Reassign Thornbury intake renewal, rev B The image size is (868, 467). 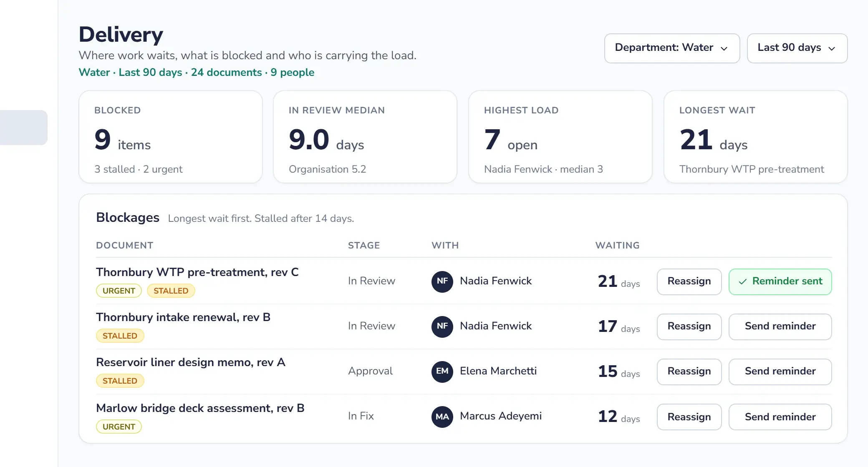click(x=689, y=326)
